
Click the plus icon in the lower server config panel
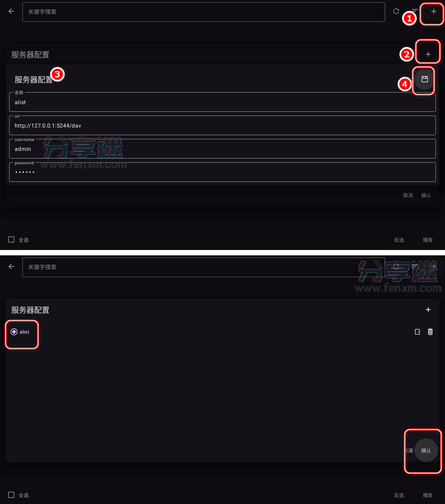[x=428, y=310]
